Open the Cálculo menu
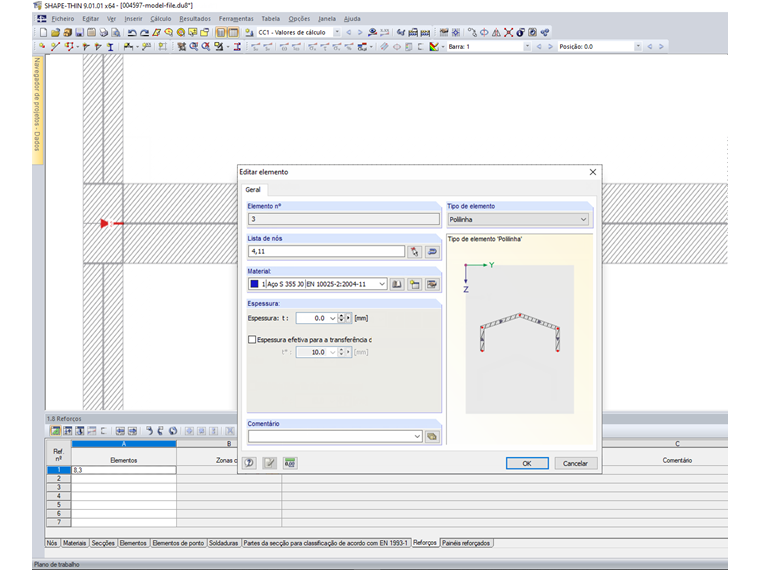Viewport: 760px width, 570px height. [x=160, y=19]
